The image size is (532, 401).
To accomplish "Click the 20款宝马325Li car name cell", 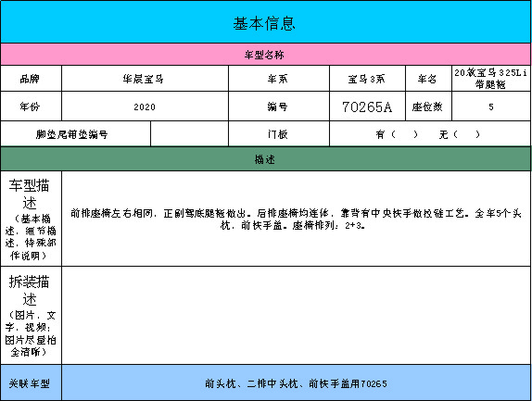I will click(x=491, y=79).
